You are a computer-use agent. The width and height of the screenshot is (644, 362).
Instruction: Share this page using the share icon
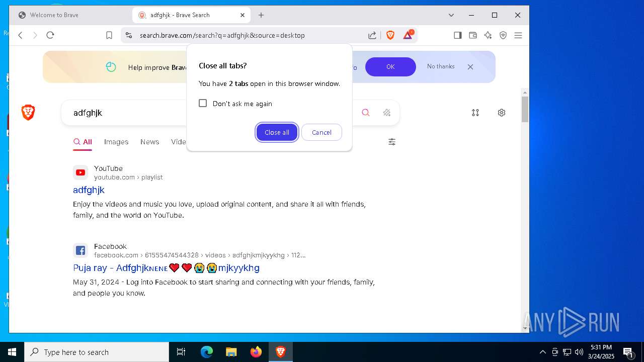(372, 35)
